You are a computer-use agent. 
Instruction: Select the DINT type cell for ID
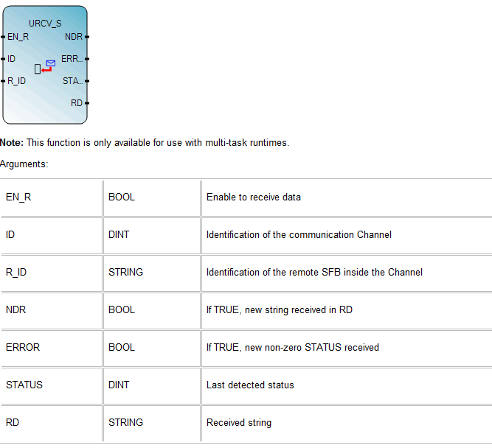tap(152, 235)
